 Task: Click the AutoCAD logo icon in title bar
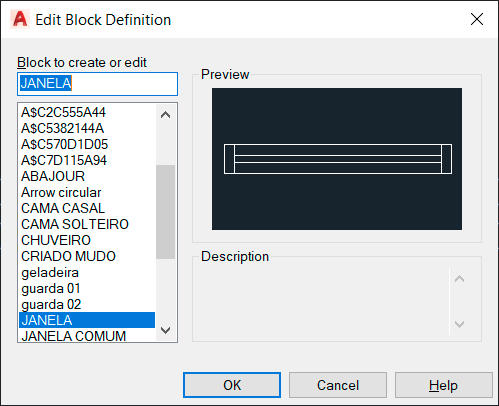(x=20, y=19)
